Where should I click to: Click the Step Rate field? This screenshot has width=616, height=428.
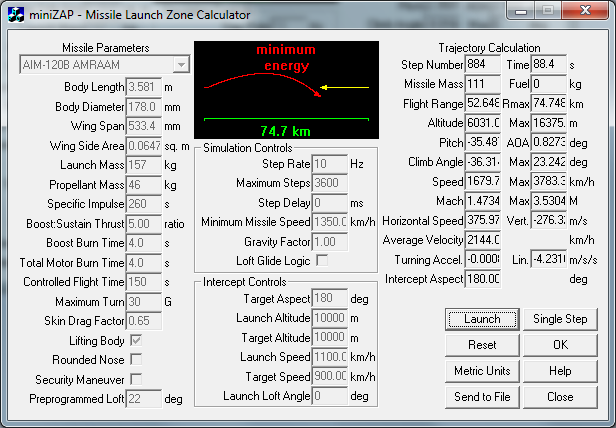pyautogui.click(x=330, y=163)
